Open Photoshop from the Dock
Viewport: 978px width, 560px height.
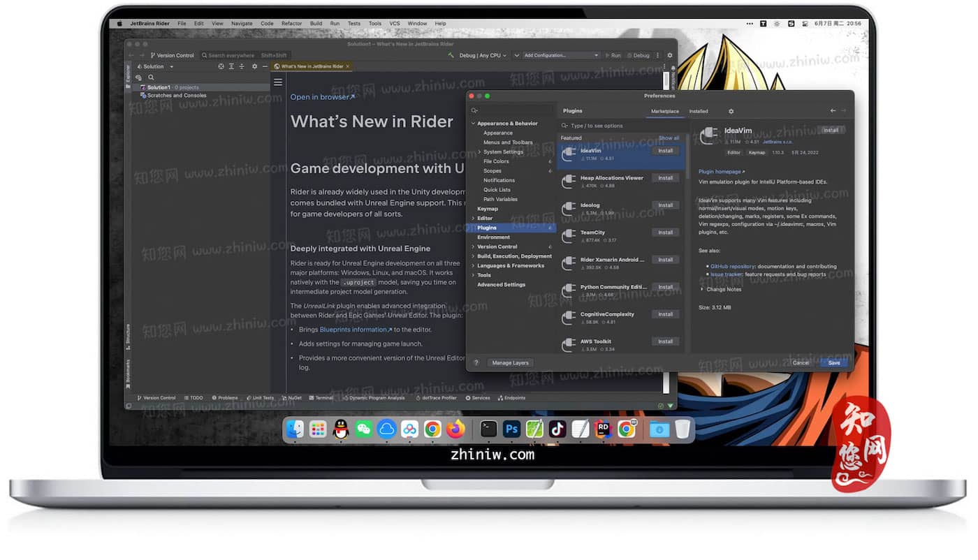(512, 429)
